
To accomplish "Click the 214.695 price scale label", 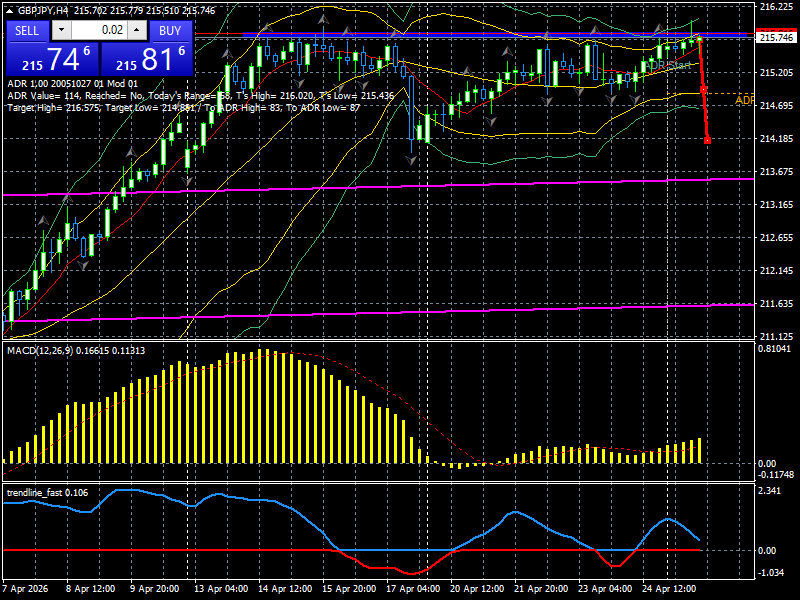I will (776, 106).
